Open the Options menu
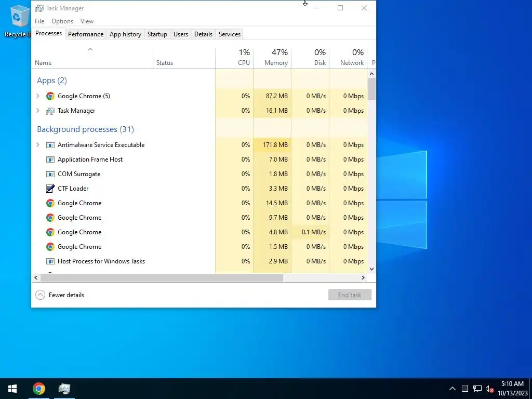This screenshot has height=399, width=532. pyautogui.click(x=62, y=21)
